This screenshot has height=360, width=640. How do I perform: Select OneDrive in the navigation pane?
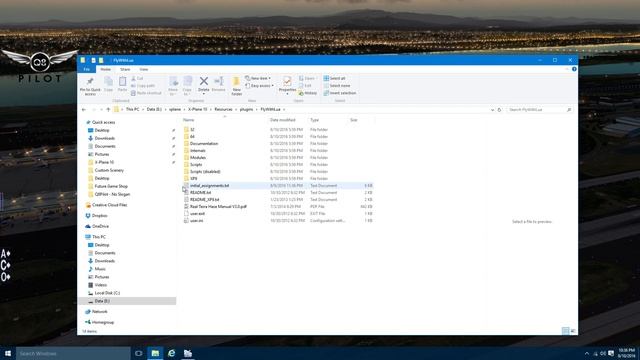[x=100, y=226]
